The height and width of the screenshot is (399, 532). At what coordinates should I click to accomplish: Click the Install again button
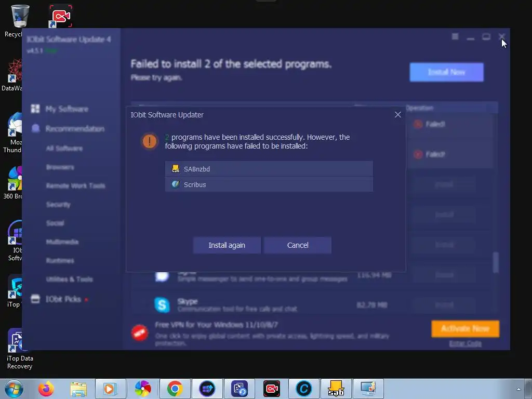(x=227, y=245)
